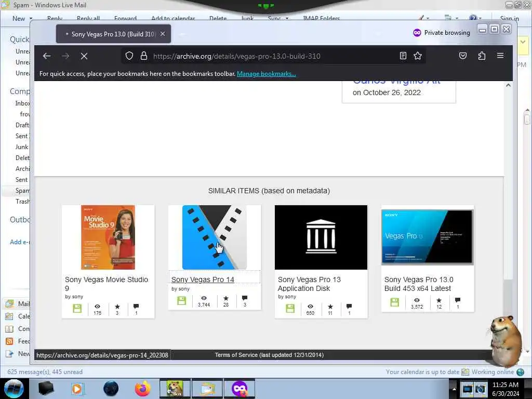Open Sony Vegas Movie Studio 9 thumbnail
This screenshot has height=399, width=532.
(x=108, y=237)
